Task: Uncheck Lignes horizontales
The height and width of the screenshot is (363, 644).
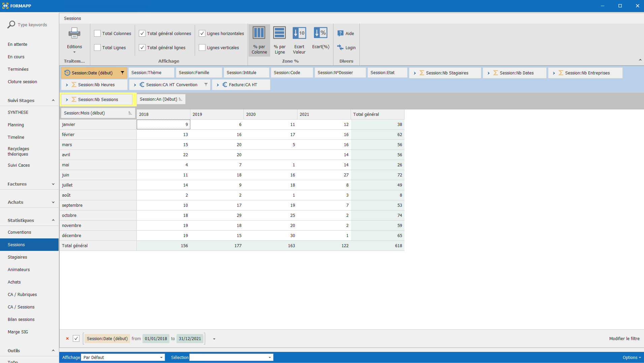Action: pyautogui.click(x=202, y=33)
